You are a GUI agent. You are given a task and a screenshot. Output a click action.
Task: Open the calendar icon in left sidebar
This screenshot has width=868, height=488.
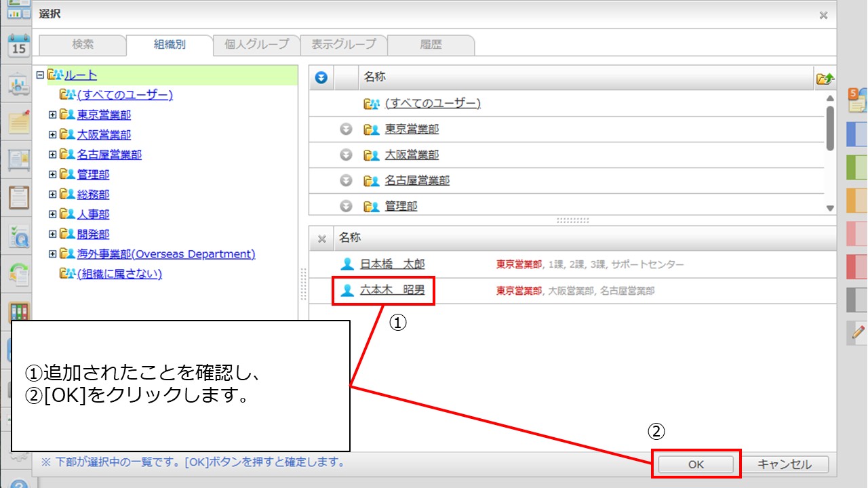pyautogui.click(x=18, y=46)
